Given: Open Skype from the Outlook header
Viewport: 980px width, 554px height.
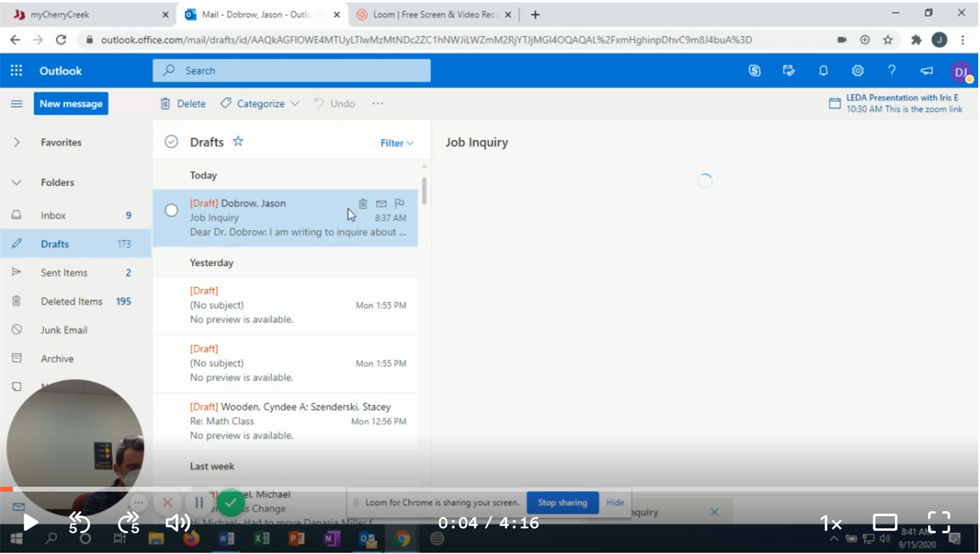Looking at the screenshot, I should (755, 71).
